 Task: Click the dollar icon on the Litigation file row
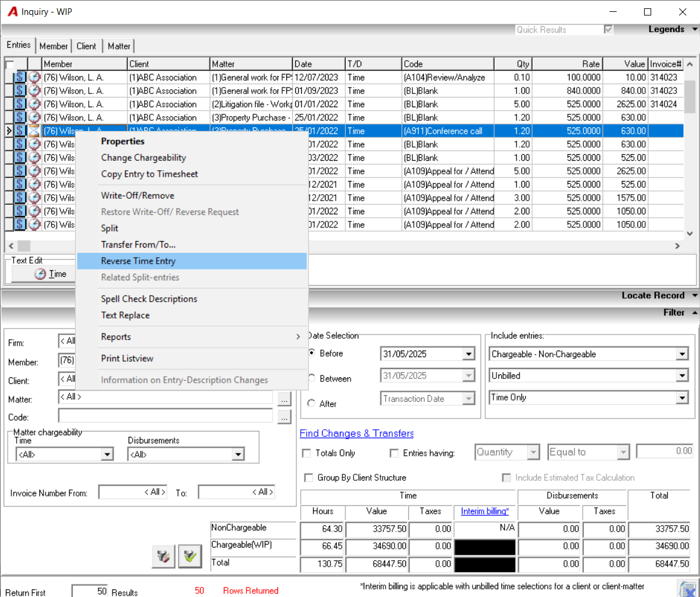(20, 104)
